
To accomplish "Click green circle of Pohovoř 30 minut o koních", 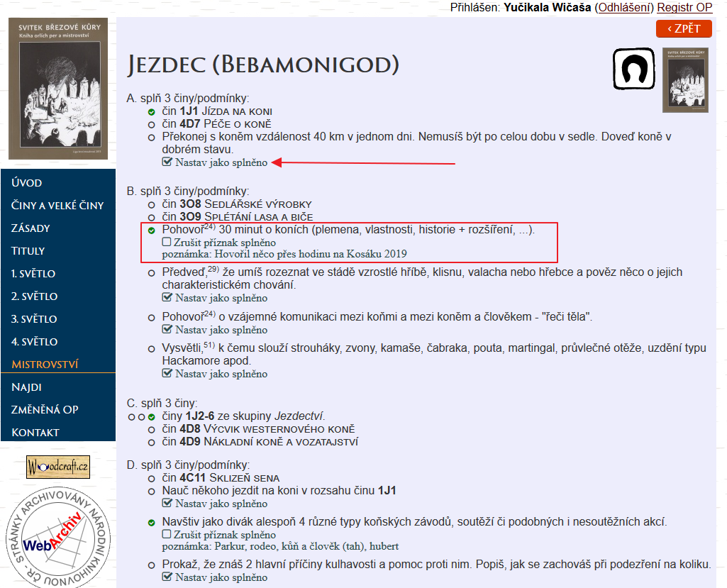I will 151,231.
